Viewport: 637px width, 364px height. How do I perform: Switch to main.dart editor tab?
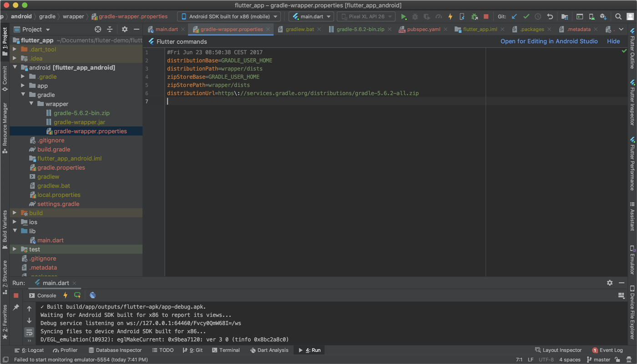[x=167, y=29]
